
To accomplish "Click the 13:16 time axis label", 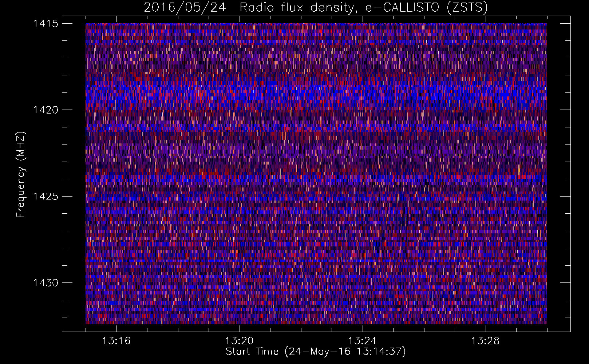I will (x=116, y=341).
